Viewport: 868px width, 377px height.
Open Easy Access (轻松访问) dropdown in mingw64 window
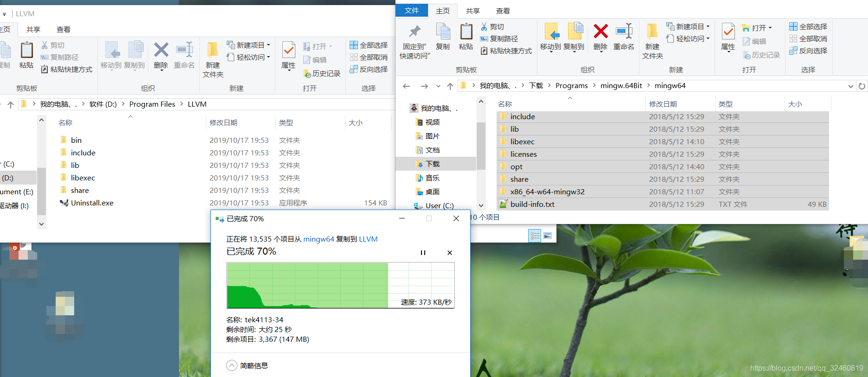tap(688, 39)
